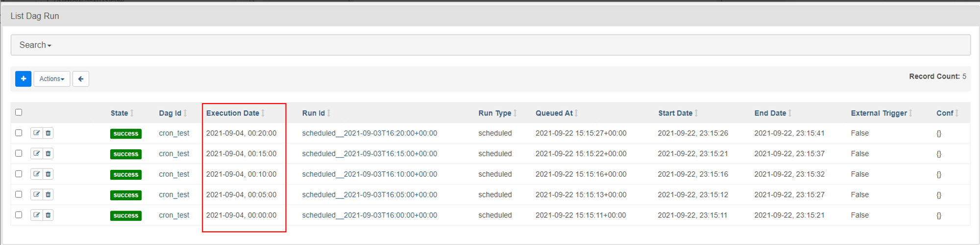Open cron_test link in first row
This screenshot has width=980, height=245.
tap(174, 133)
